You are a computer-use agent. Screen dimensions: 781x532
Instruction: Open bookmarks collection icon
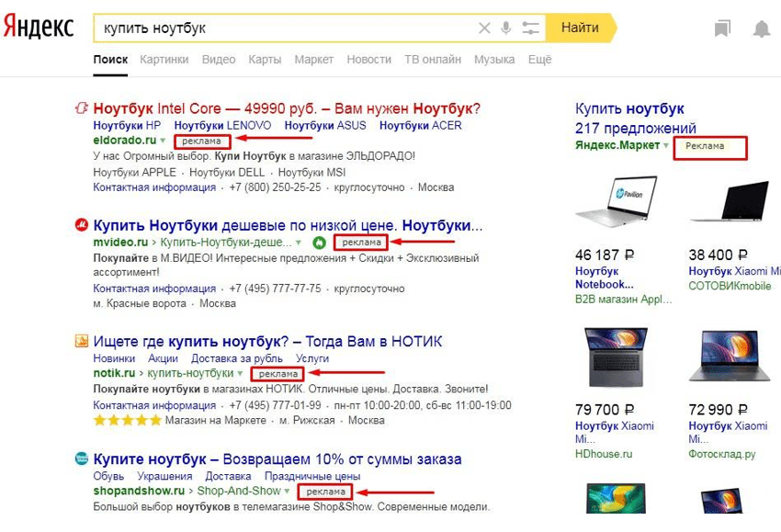click(x=722, y=28)
